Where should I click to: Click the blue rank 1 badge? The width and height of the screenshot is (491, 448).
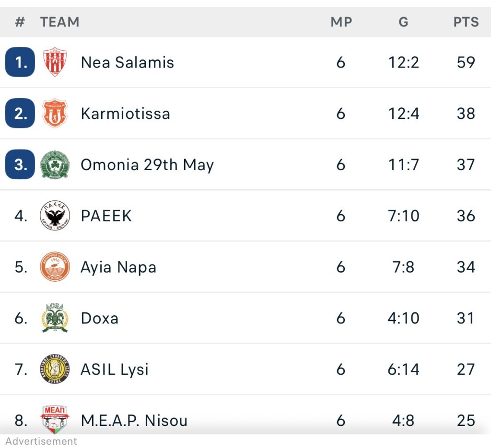click(x=20, y=62)
